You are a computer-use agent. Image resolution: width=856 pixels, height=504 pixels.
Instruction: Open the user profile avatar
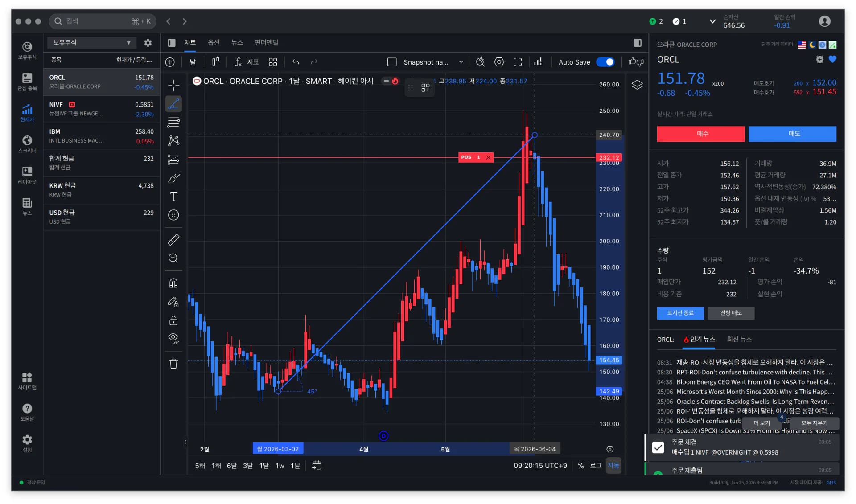[x=825, y=21]
